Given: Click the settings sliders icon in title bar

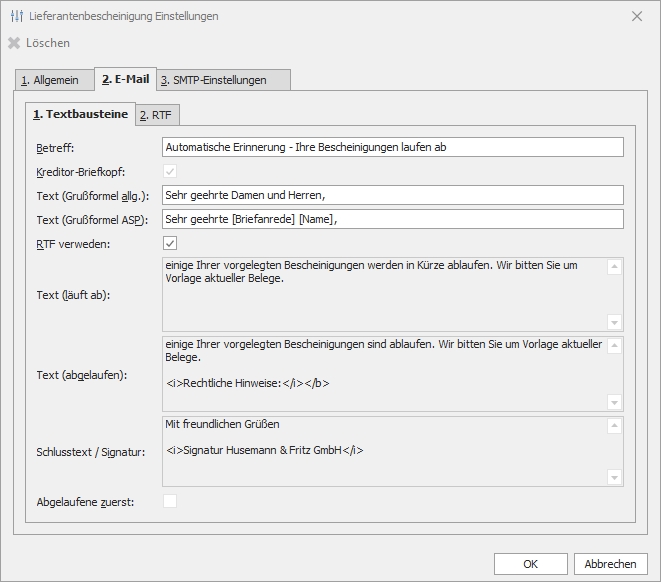Looking at the screenshot, I should [17, 16].
